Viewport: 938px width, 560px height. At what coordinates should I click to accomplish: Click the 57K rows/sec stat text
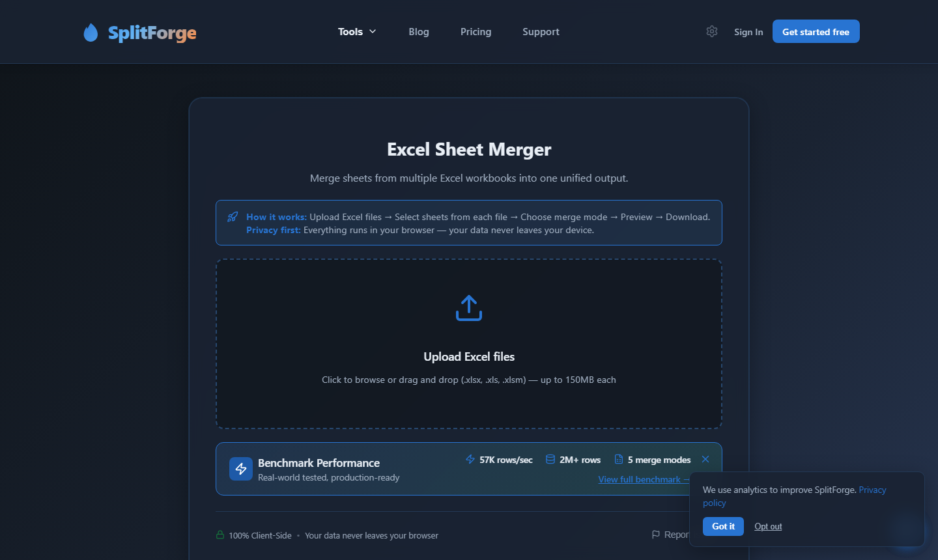506,460
